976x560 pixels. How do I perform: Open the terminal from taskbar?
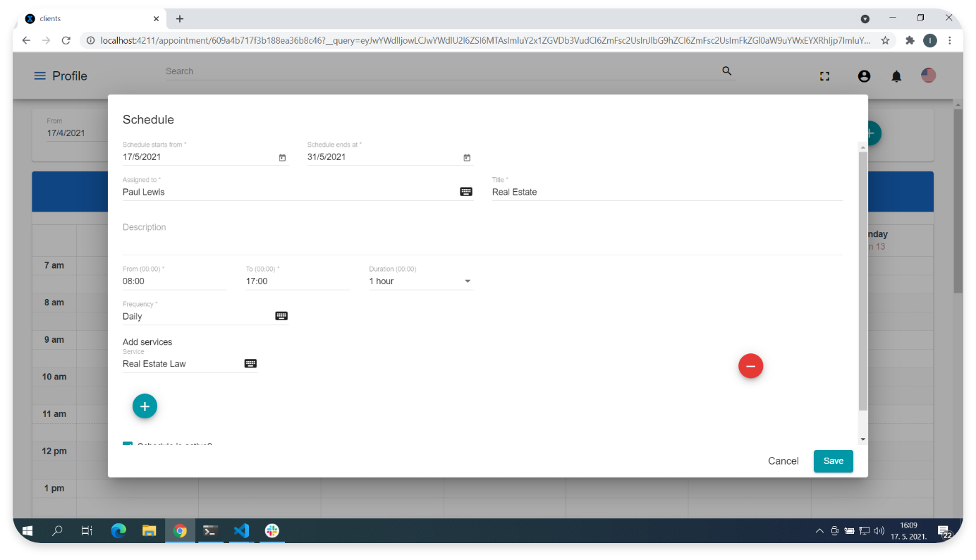click(210, 531)
